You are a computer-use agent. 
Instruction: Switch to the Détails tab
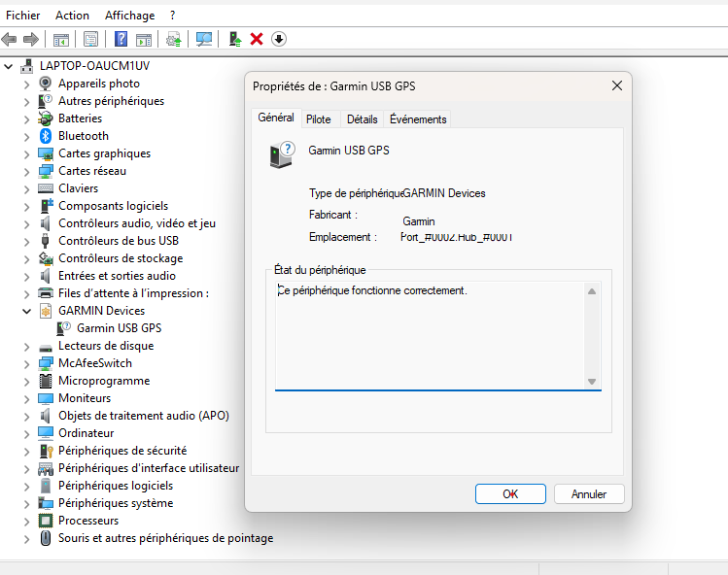(363, 119)
